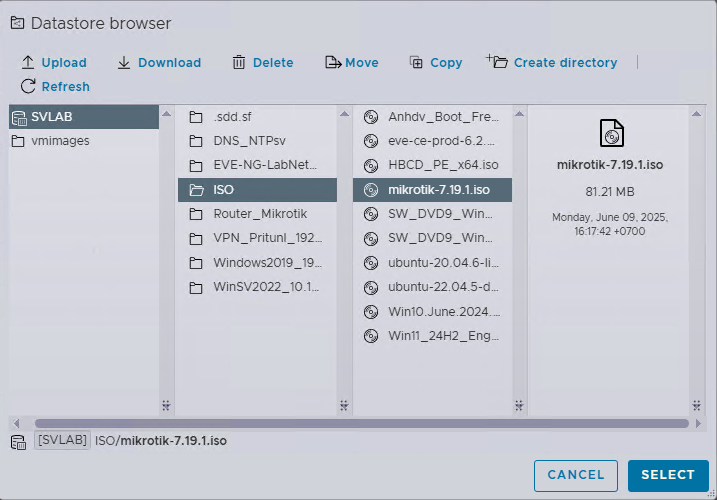Select the HBCD_PE_x64.iso file

(442, 165)
